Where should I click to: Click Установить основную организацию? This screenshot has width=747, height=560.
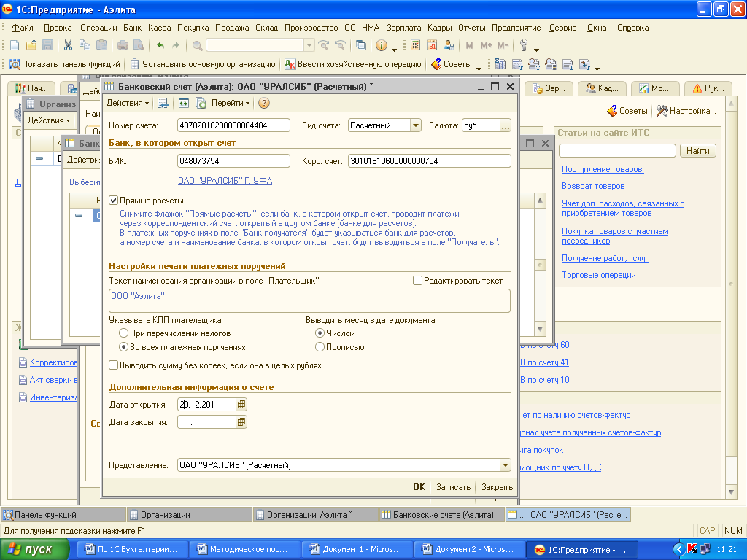[203, 64]
